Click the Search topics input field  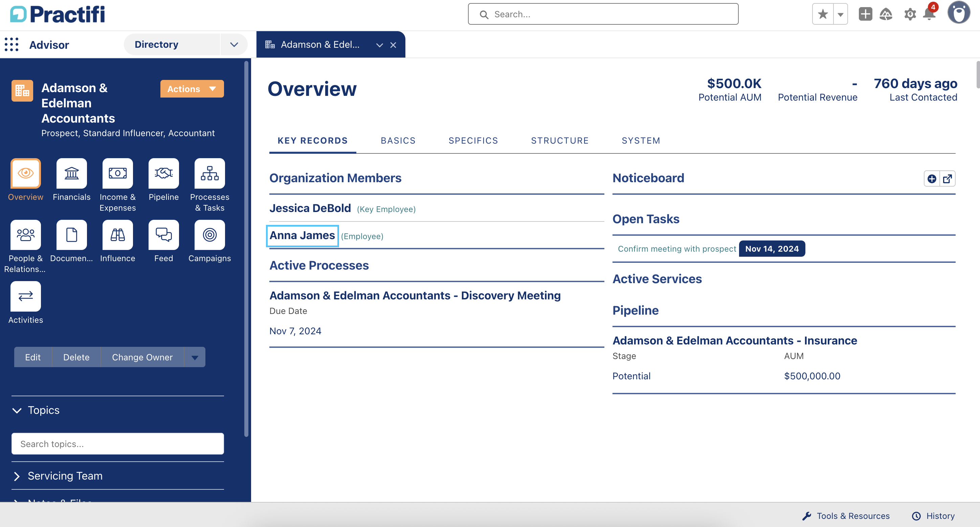tap(117, 444)
